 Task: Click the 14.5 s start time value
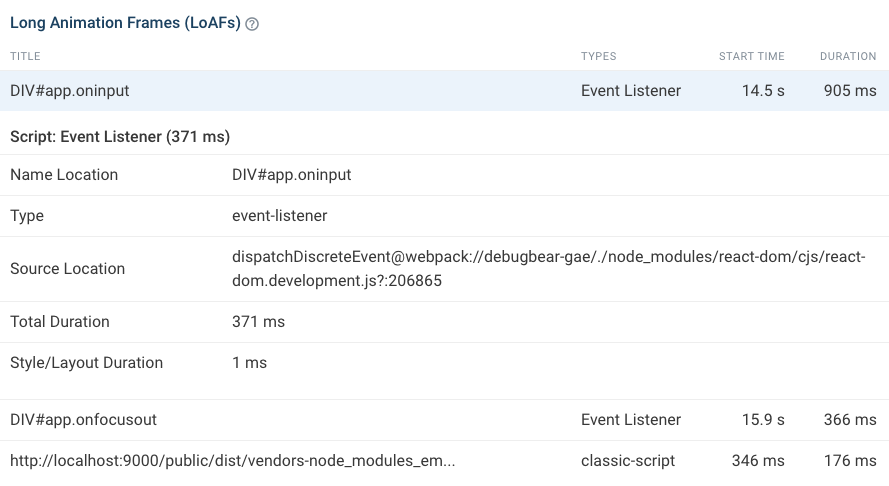point(763,91)
